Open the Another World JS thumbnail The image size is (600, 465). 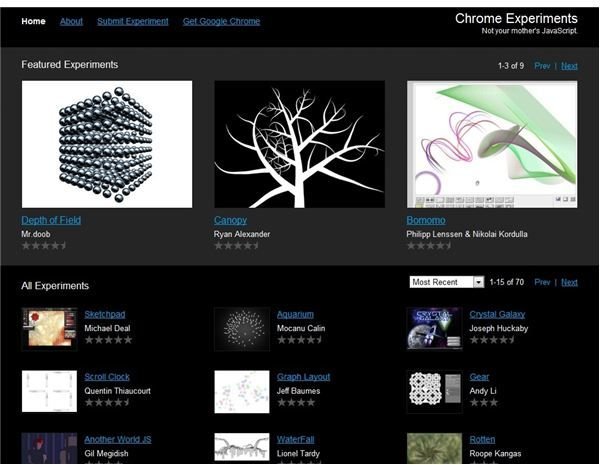49,448
